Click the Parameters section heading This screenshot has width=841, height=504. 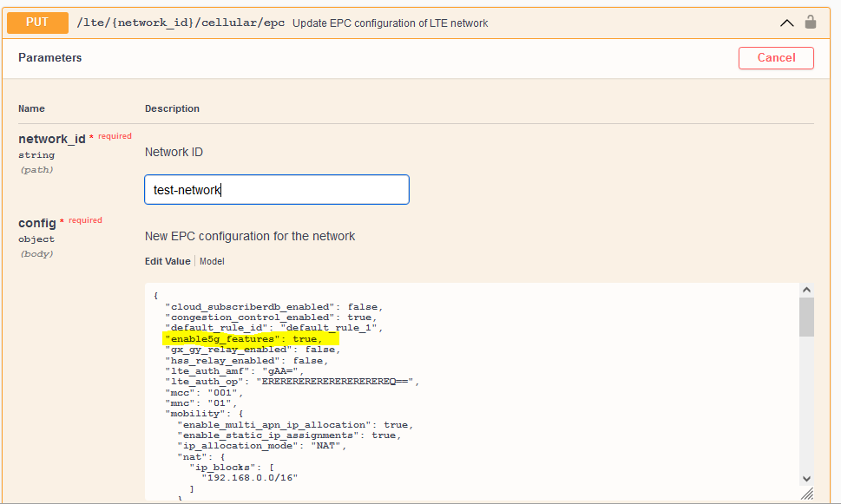pyautogui.click(x=50, y=58)
